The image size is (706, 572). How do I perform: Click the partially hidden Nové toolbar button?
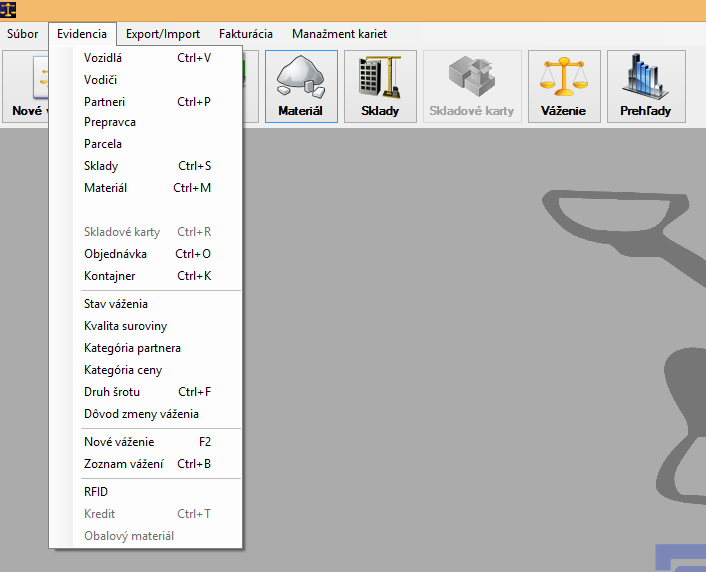26,86
